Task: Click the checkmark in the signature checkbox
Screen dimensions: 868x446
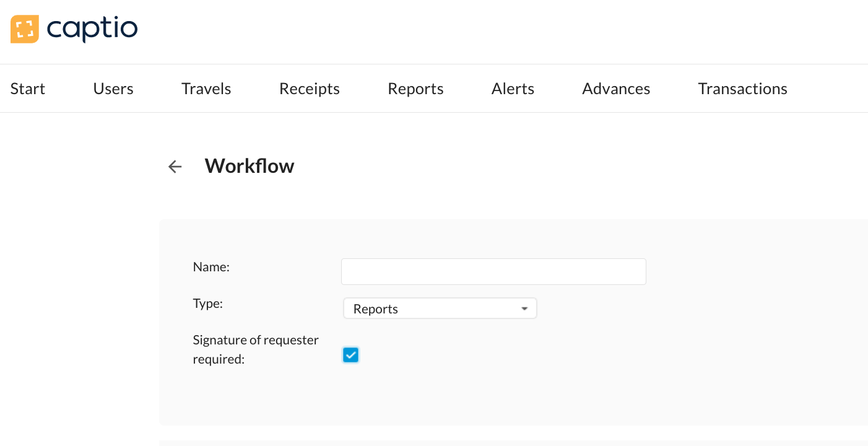Action: pyautogui.click(x=350, y=355)
